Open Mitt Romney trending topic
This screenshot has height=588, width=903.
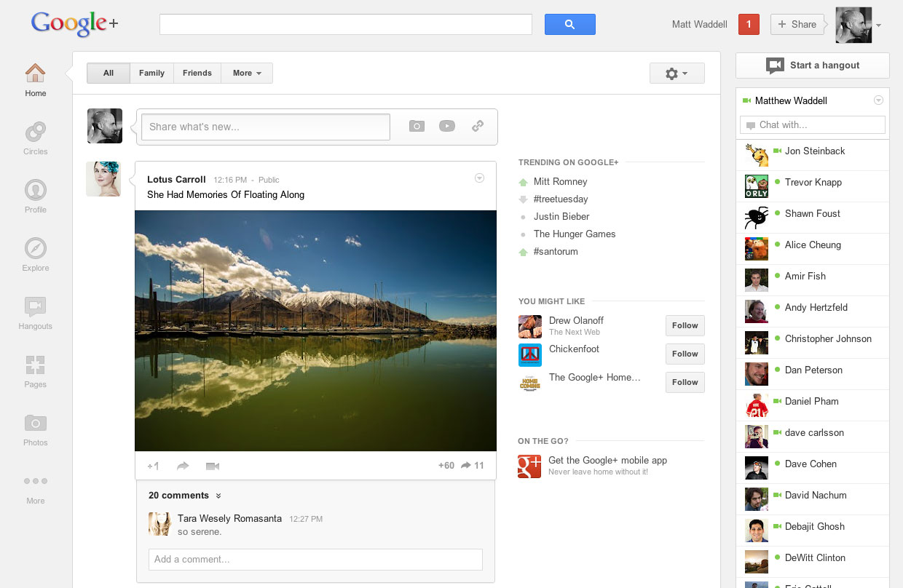click(x=560, y=182)
